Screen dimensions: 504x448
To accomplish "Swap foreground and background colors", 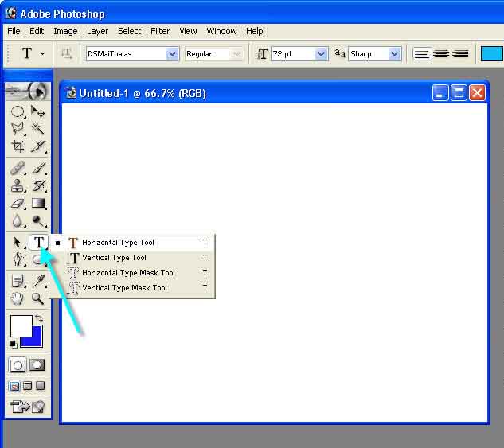I will (x=39, y=318).
